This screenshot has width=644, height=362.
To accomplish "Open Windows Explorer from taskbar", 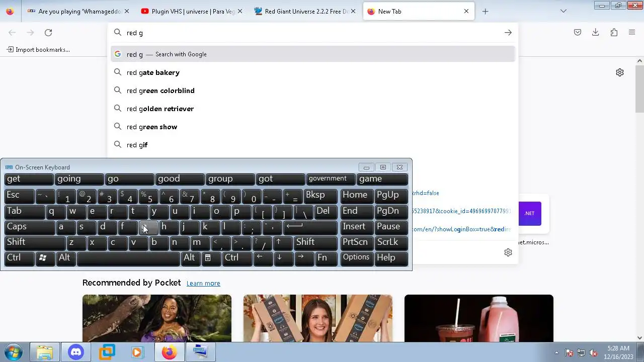I will click(x=45, y=352).
